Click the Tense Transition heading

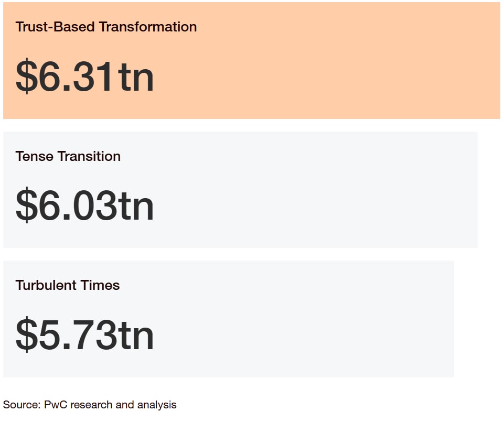point(68,156)
